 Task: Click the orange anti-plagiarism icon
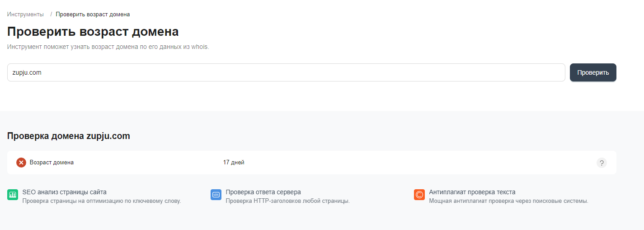pyautogui.click(x=419, y=195)
